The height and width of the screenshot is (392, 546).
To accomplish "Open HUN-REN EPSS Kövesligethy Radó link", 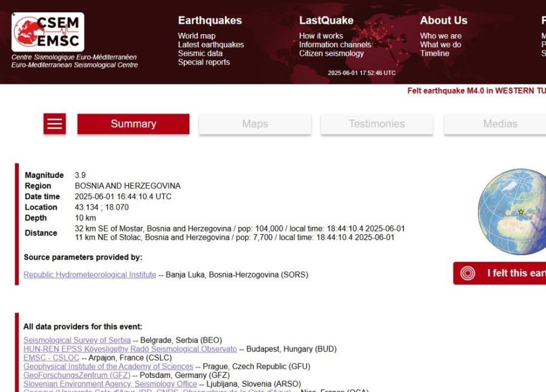I will tap(130, 349).
